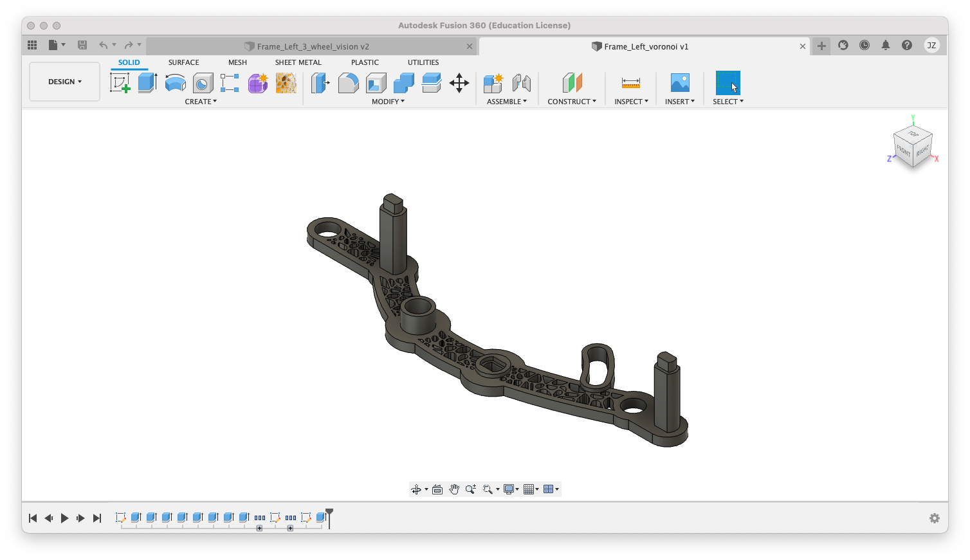970x560 pixels.
Task: Open the Notifications bell
Action: point(886,45)
